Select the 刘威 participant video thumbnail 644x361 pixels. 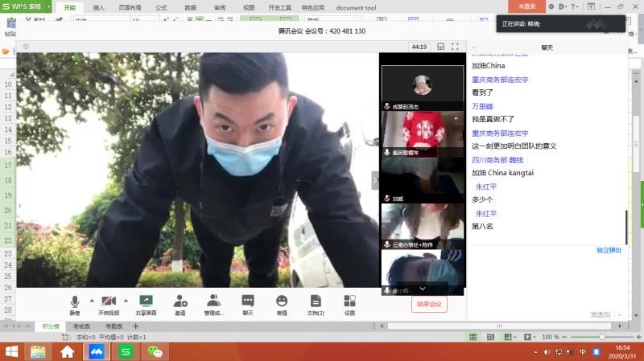pyautogui.click(x=422, y=179)
